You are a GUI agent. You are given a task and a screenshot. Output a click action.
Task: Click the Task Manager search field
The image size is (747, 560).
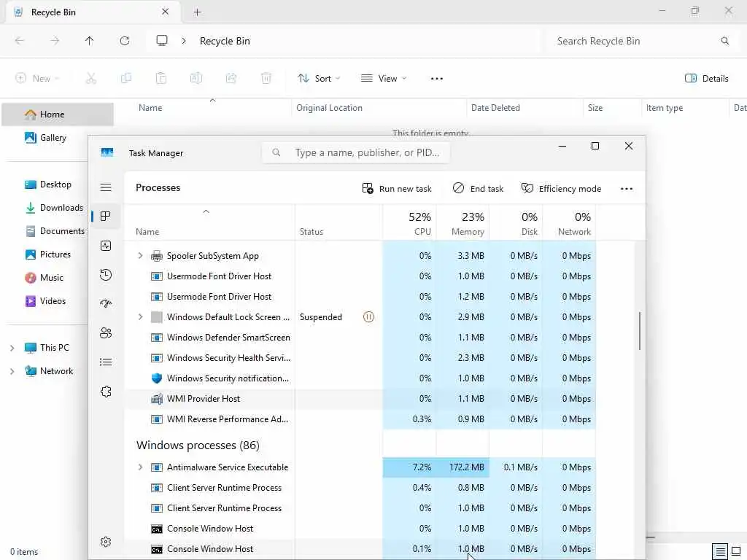click(x=356, y=153)
